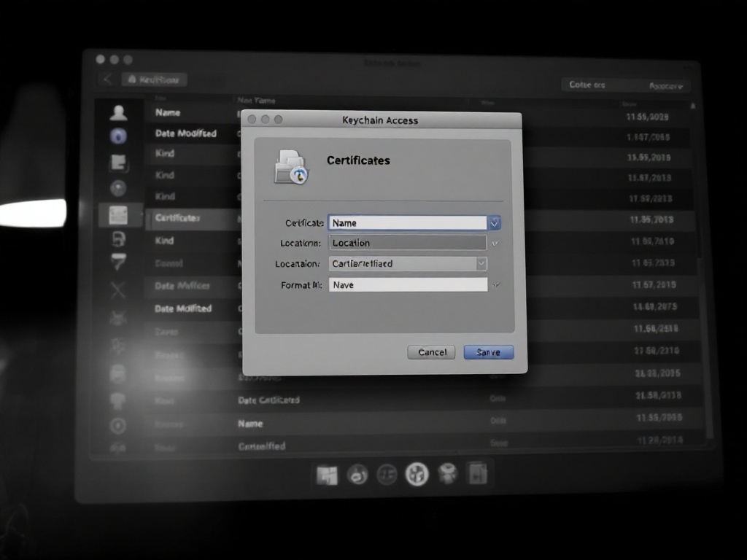Click the X-shaped icon in sidebar
The width and height of the screenshot is (747, 560).
[x=118, y=290]
